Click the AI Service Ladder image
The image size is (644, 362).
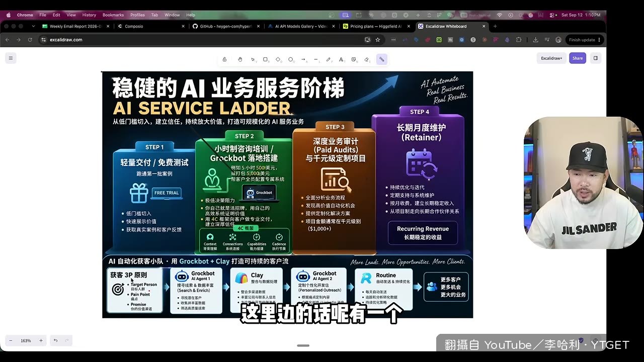point(287,195)
